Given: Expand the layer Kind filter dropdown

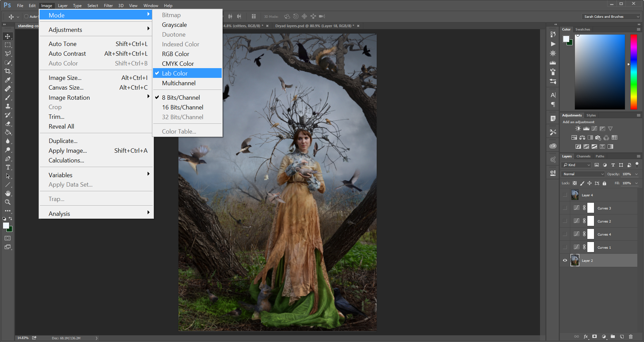Looking at the screenshot, I should coord(576,165).
